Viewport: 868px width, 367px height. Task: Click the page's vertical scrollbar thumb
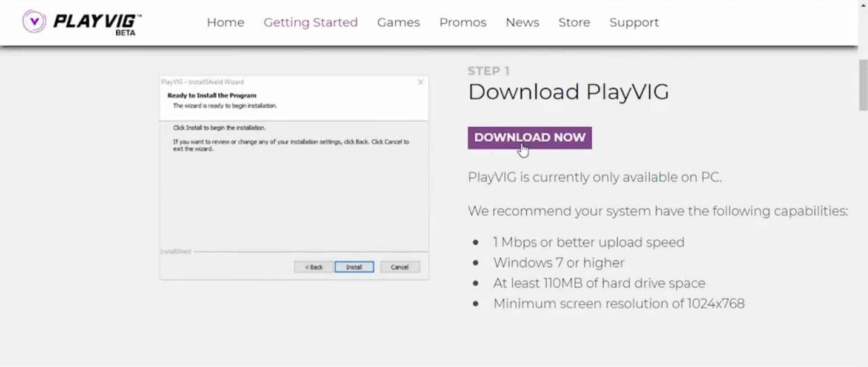[x=863, y=85]
